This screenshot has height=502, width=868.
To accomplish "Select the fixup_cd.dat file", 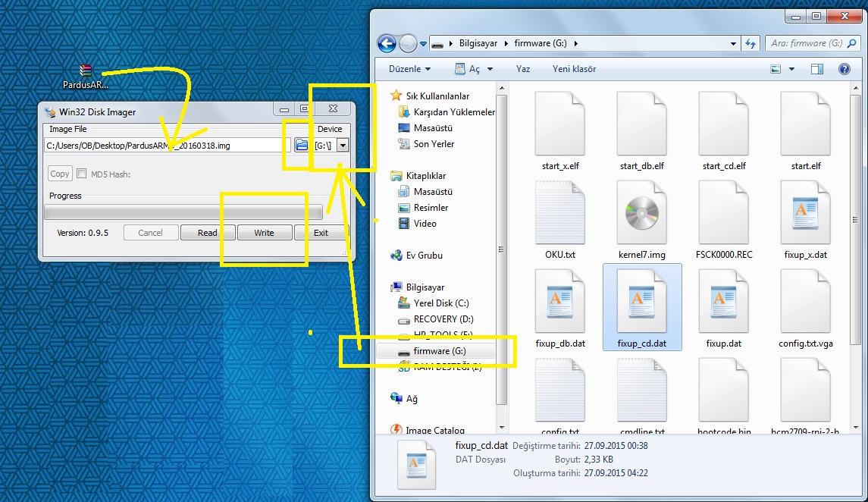I will coord(642,309).
